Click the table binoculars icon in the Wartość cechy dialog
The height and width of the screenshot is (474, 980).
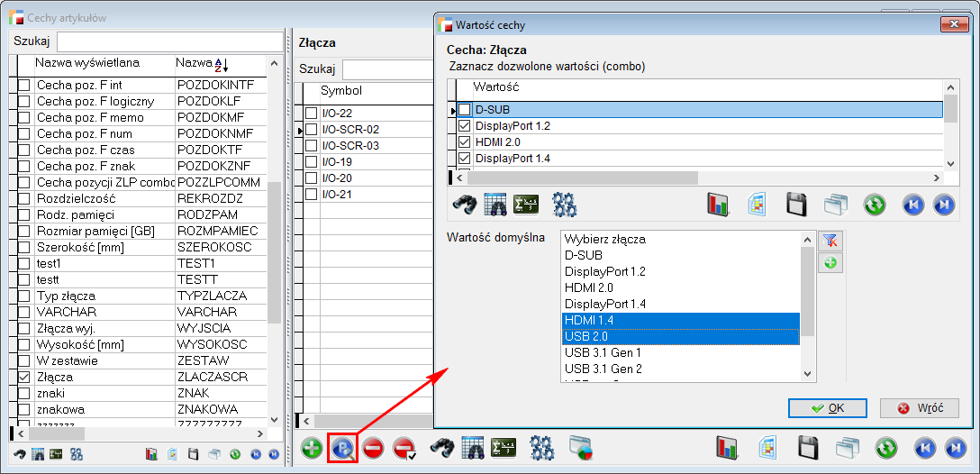click(495, 205)
